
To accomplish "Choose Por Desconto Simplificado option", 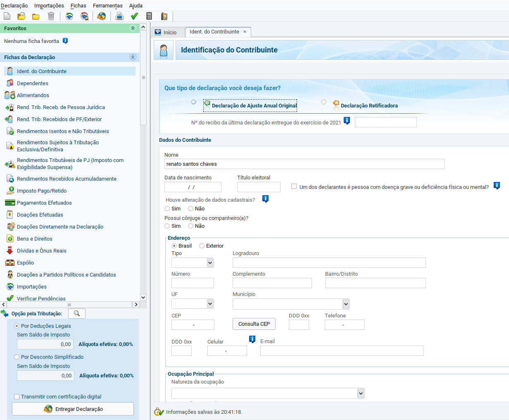I will point(17,357).
